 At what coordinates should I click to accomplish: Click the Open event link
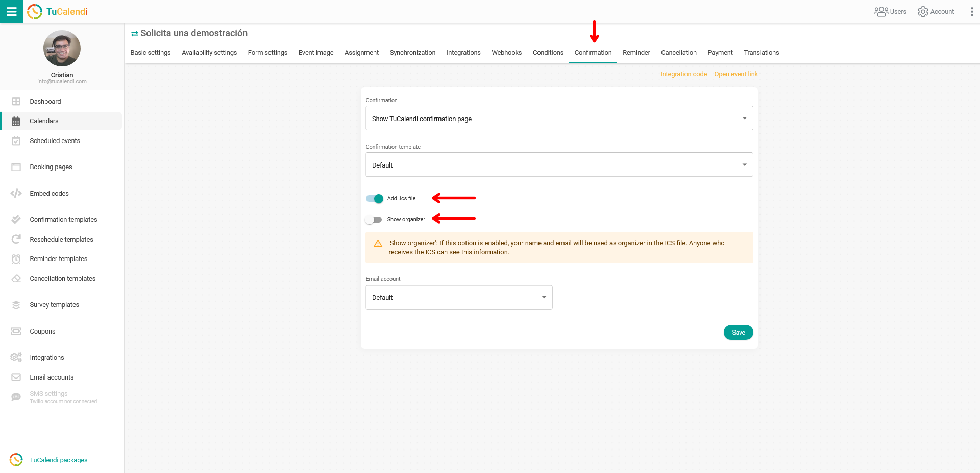point(736,74)
